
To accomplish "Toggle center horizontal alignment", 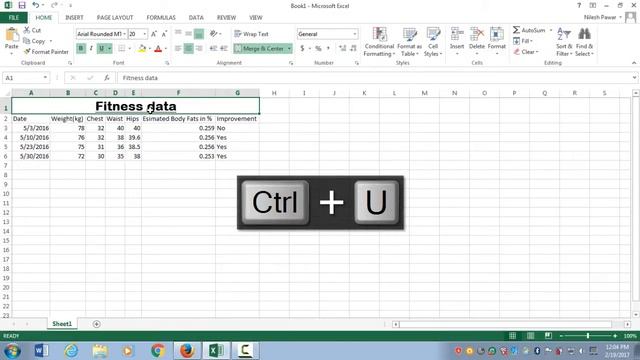I will tap(188, 49).
